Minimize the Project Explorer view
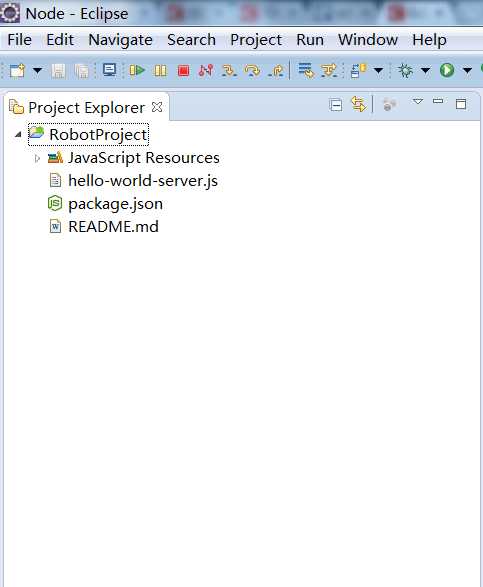The width and height of the screenshot is (483, 587). click(438, 101)
